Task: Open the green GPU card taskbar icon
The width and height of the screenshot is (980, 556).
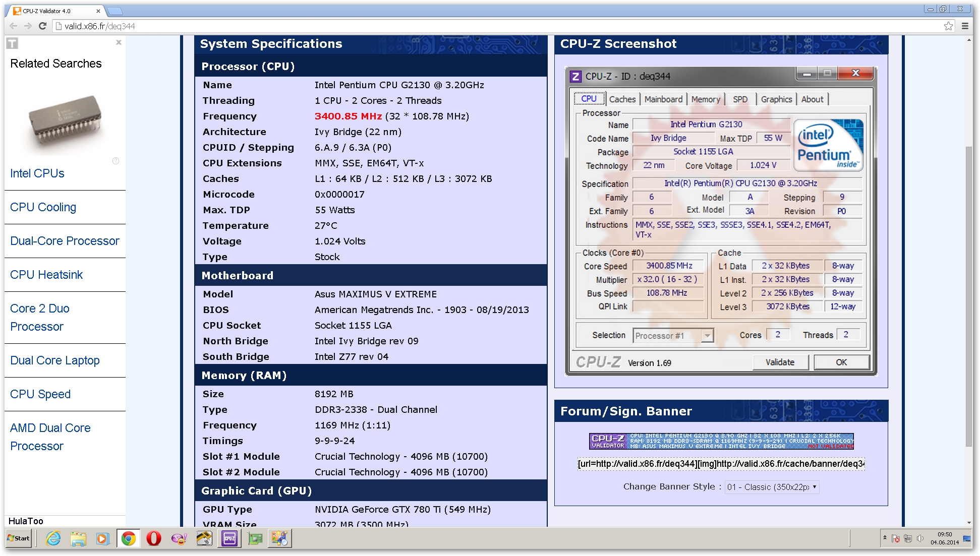Action: pos(255,539)
